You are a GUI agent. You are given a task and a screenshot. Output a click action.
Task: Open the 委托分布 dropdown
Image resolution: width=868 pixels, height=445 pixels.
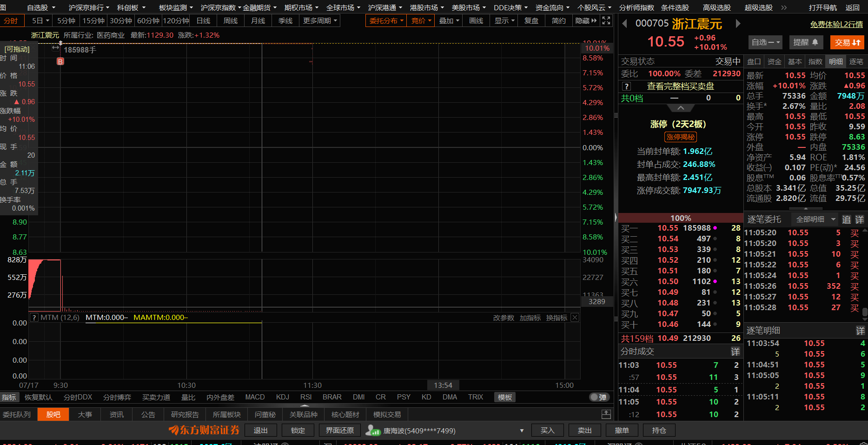coord(386,20)
